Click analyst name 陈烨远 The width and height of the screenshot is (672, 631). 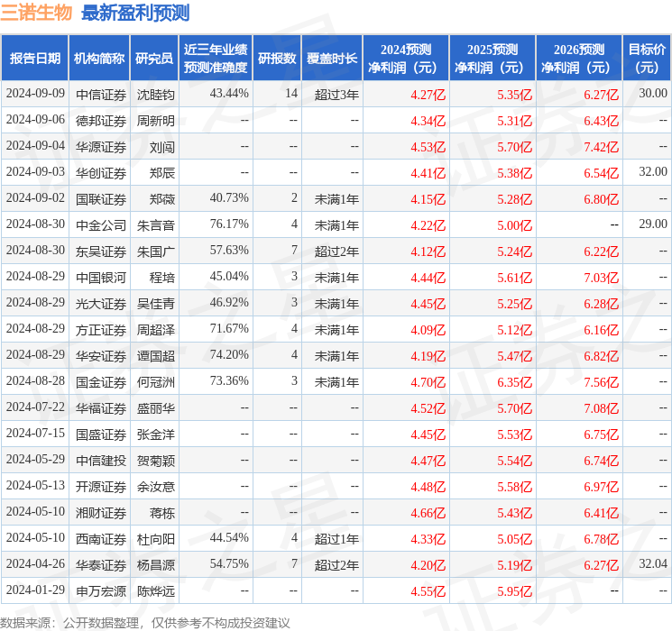click(155, 591)
